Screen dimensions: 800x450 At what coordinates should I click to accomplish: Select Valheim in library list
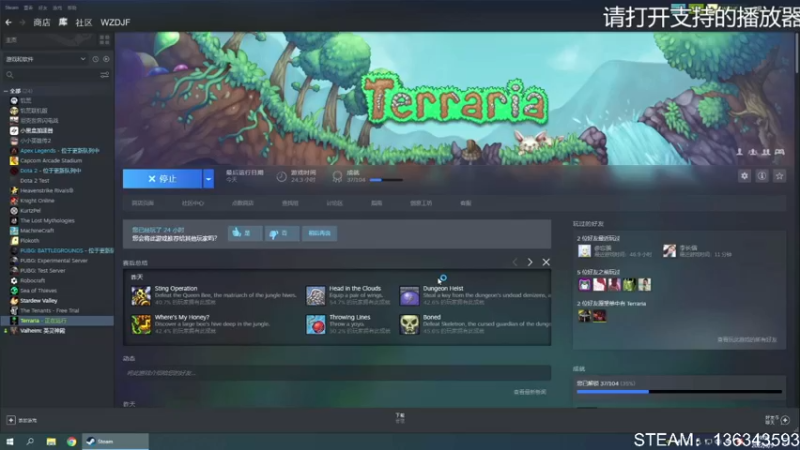click(x=42, y=331)
